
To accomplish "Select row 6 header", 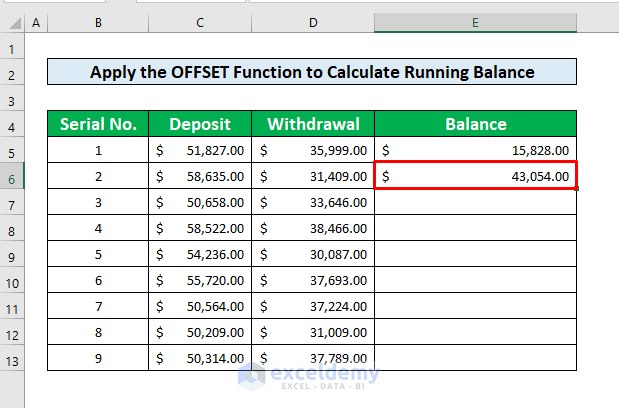I will pyautogui.click(x=12, y=177).
